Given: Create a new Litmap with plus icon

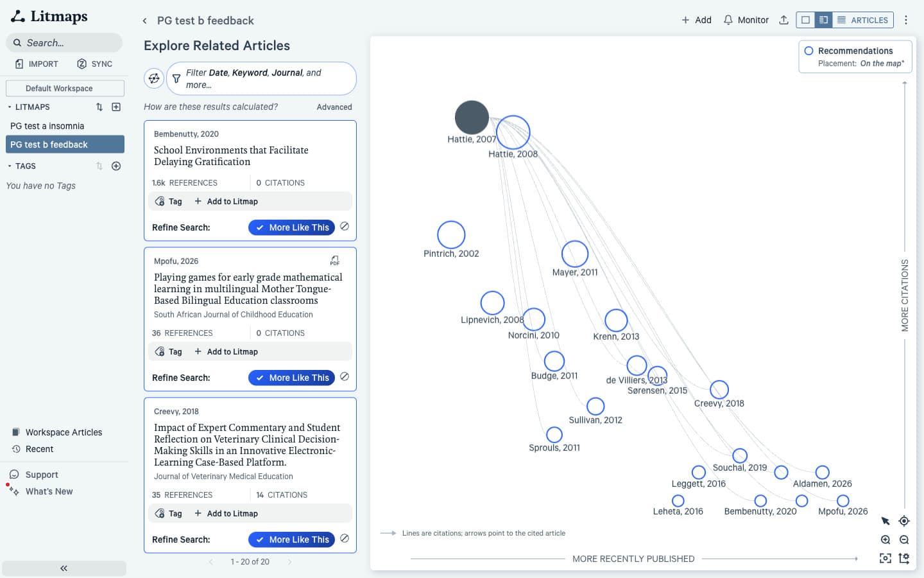Looking at the screenshot, I should [116, 107].
